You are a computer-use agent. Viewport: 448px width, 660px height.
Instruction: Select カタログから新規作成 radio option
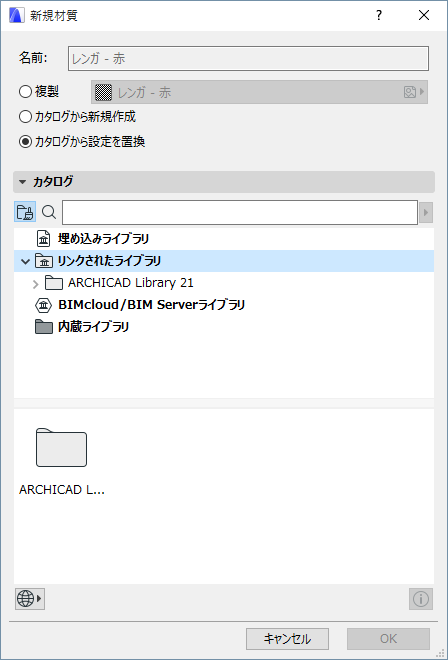point(26,117)
